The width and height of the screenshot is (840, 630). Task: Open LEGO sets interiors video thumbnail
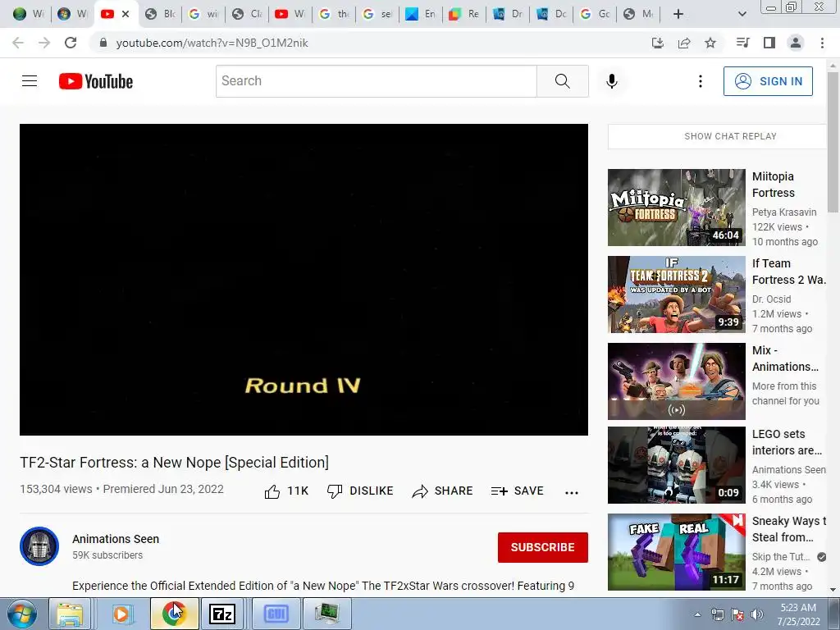pyautogui.click(x=676, y=465)
